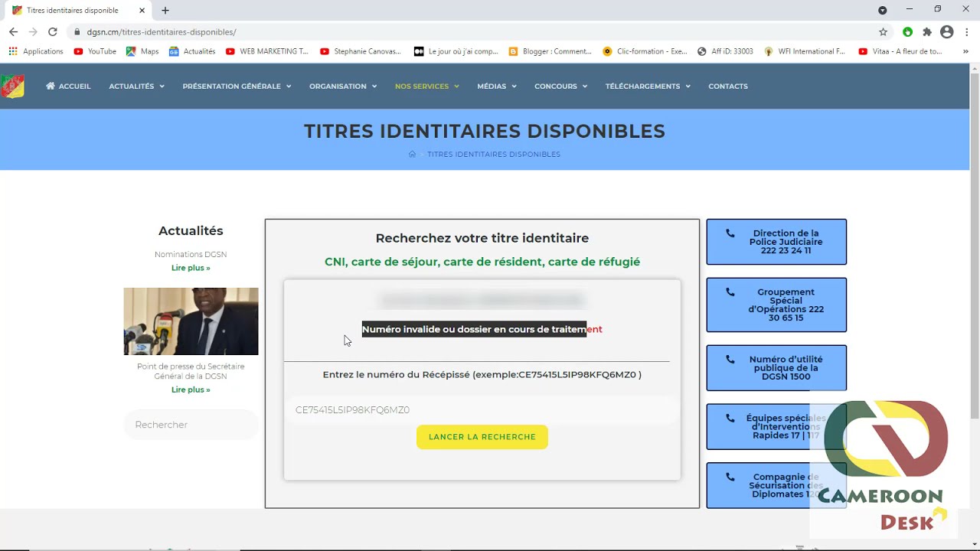980x551 pixels.
Task: Open the YouTube bookmark
Action: [x=95, y=51]
